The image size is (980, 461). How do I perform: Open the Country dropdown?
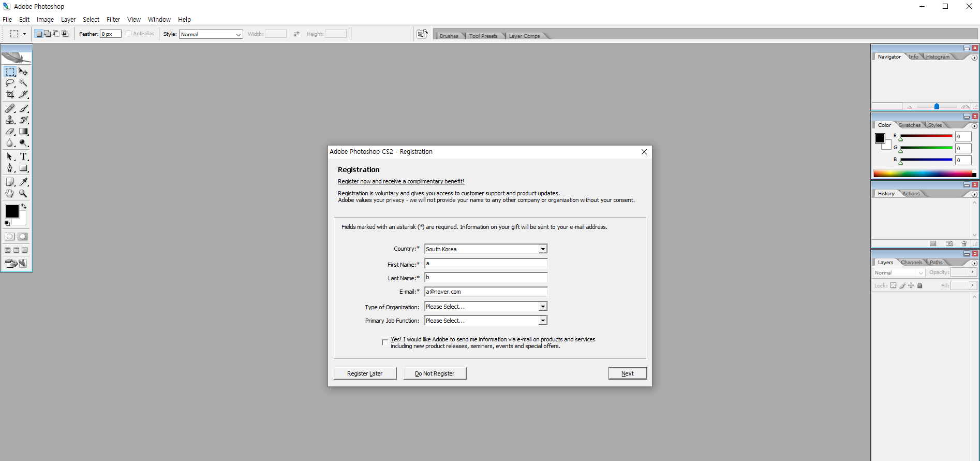click(543, 249)
